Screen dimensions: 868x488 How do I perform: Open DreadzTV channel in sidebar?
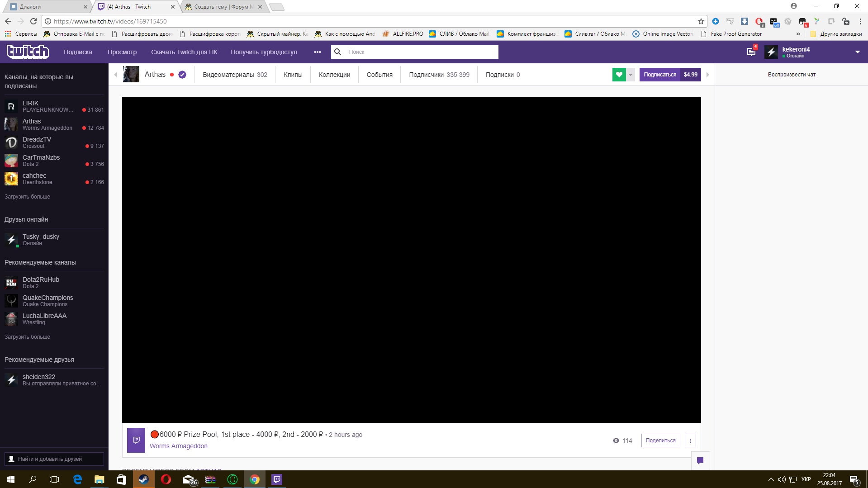click(54, 142)
